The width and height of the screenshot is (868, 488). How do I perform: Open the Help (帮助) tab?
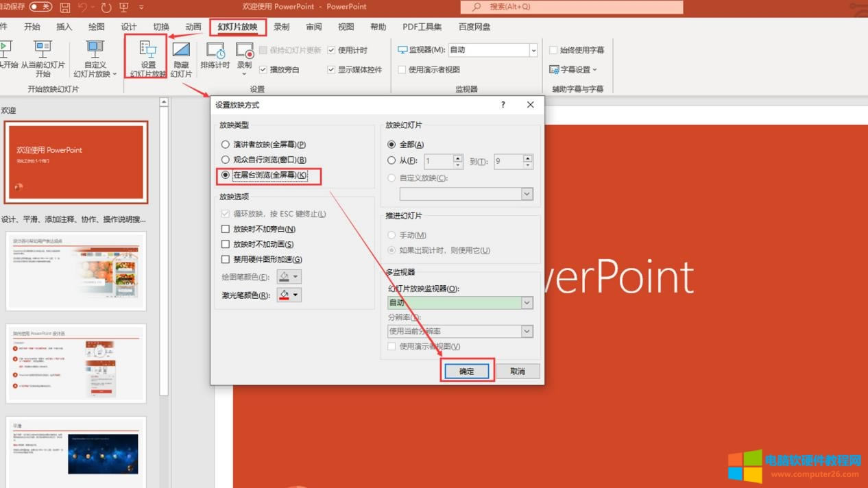pos(378,27)
